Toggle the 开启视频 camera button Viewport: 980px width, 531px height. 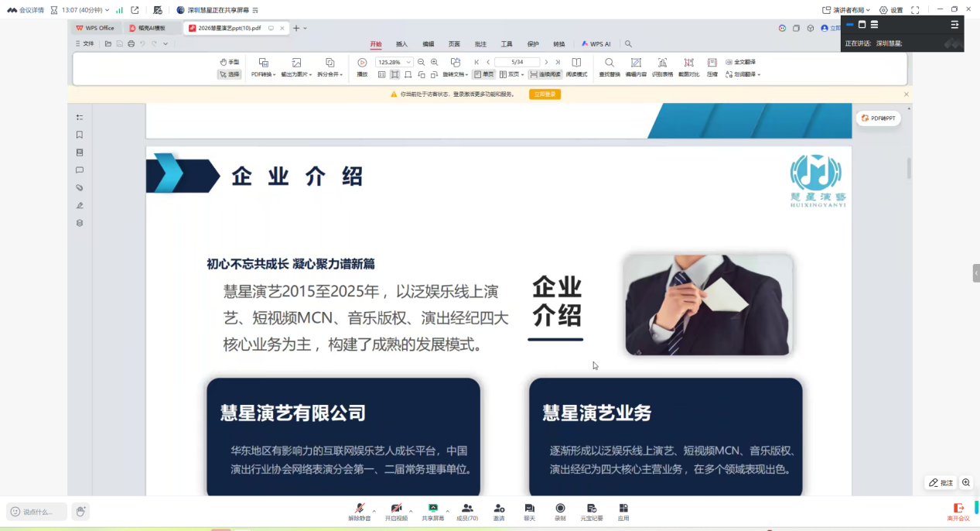pyautogui.click(x=396, y=509)
